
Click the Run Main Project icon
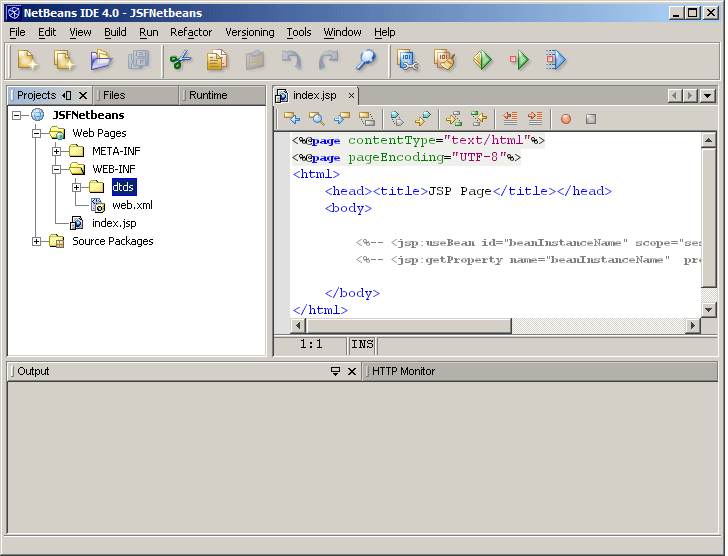482,60
